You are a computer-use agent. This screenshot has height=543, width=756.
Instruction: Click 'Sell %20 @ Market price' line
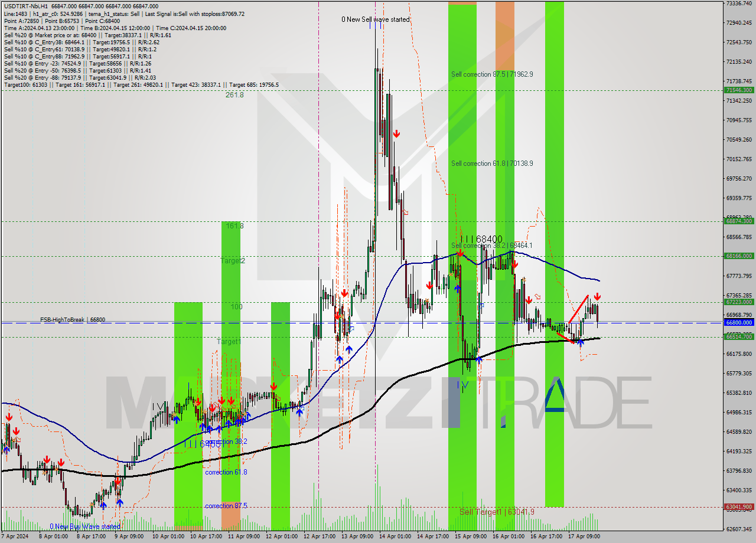tap(87, 35)
